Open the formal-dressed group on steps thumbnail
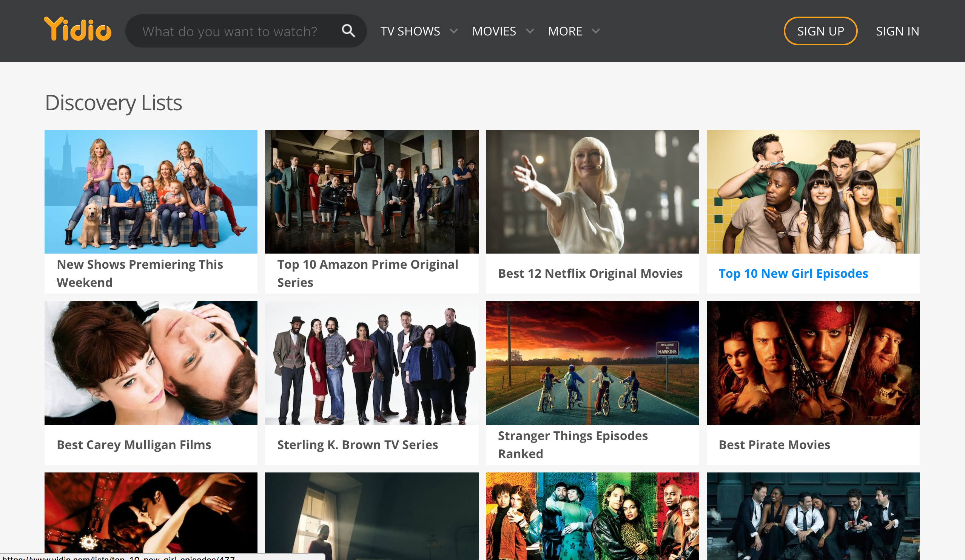The width and height of the screenshot is (965, 560). (813, 516)
